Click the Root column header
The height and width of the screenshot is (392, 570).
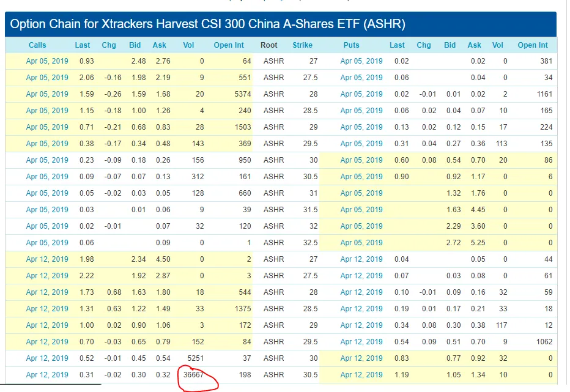point(269,45)
